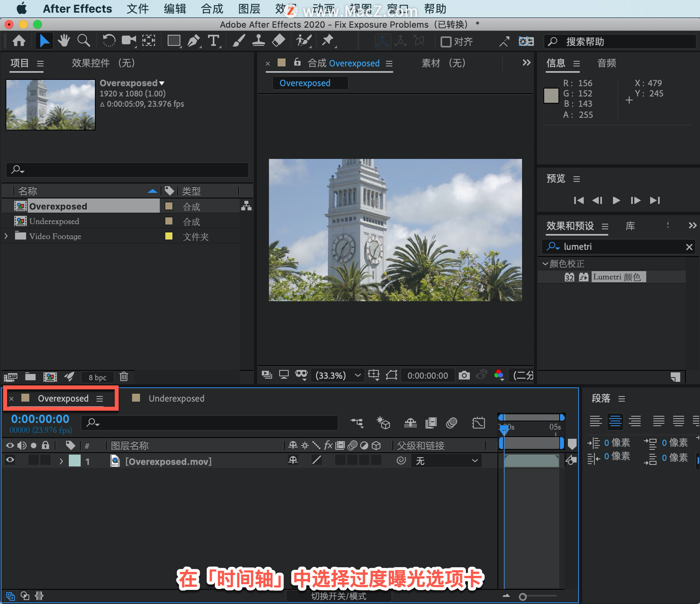This screenshot has height=604, width=700.
Task: Click the current time 0:00:00:00 display
Action: click(40, 419)
